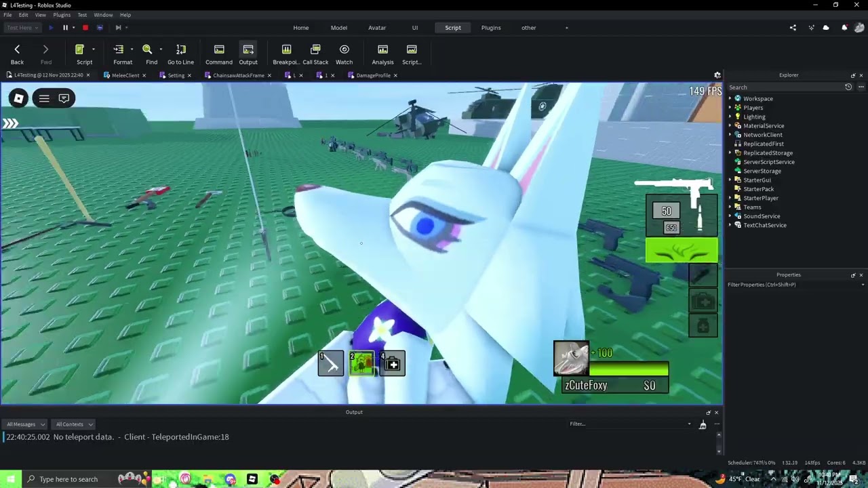868x488 pixels.
Task: Open the Script tool dropdown arrow
Action: coord(94,49)
